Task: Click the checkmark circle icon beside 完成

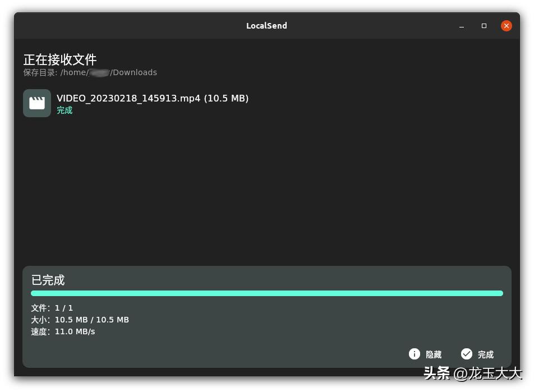Action: pos(467,354)
